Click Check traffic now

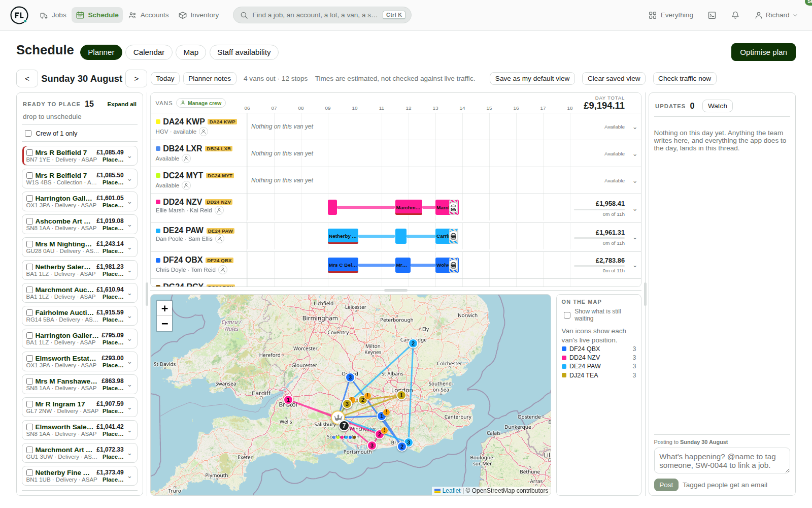[685, 79]
